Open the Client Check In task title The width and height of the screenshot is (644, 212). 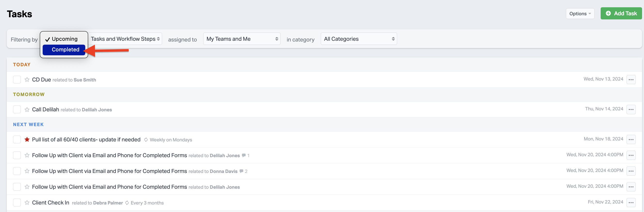(x=50, y=203)
